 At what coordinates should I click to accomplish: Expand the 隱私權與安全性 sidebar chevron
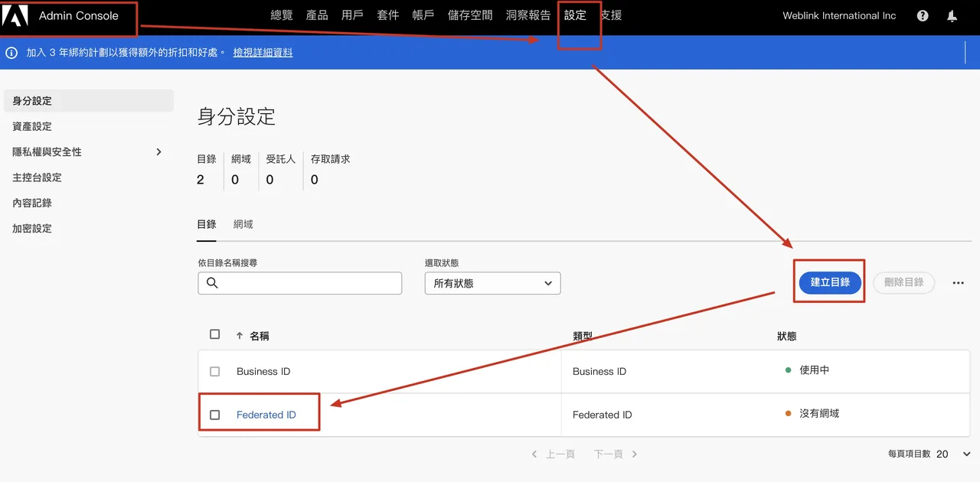159,151
